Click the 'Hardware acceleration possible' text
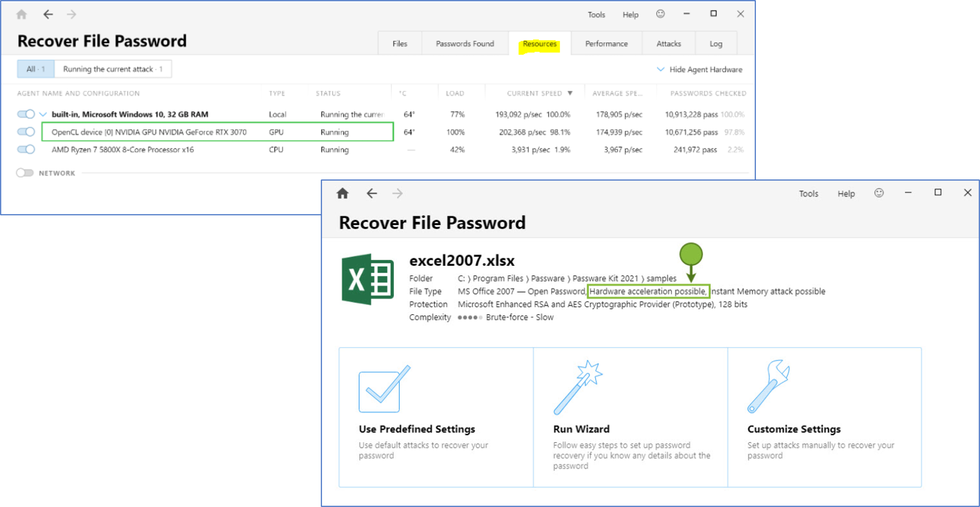Screen dimensions: 980x507 648,291
